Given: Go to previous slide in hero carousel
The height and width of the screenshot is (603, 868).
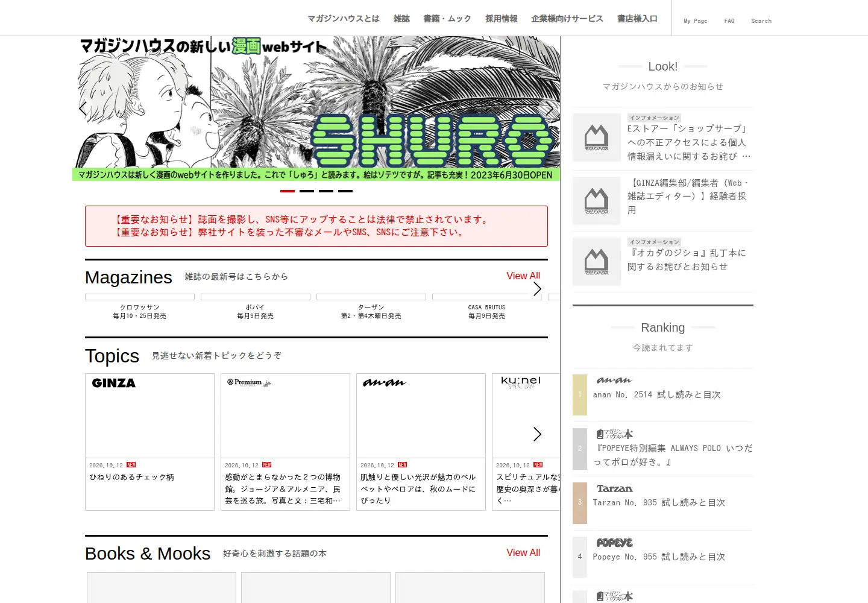Looking at the screenshot, I should pyautogui.click(x=83, y=109).
